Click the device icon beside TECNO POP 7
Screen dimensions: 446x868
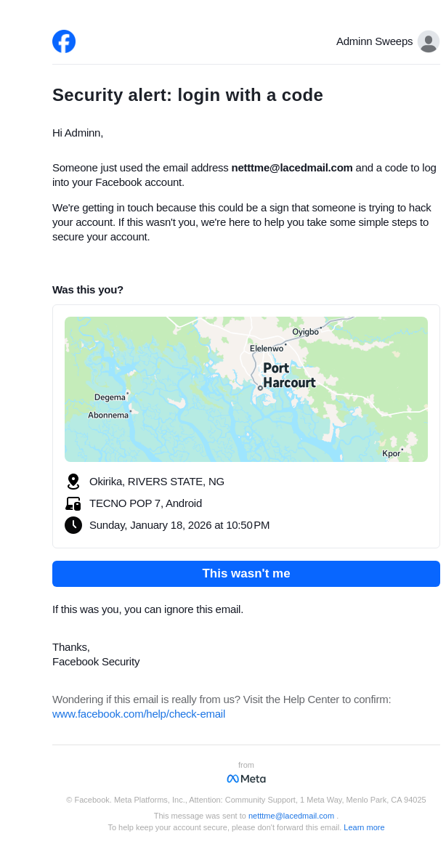73,503
